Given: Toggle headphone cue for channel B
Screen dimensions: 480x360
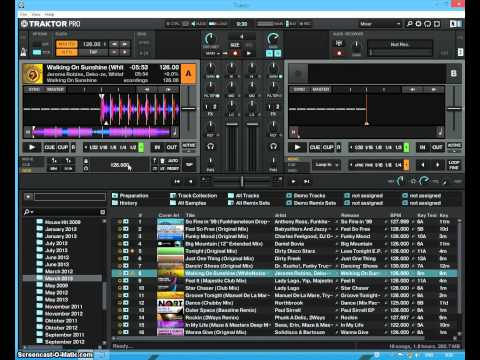Looking at the screenshot, I should 273,146.
